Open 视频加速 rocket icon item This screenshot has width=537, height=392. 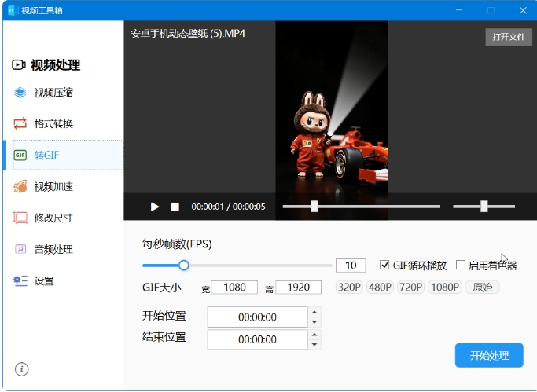(20, 187)
